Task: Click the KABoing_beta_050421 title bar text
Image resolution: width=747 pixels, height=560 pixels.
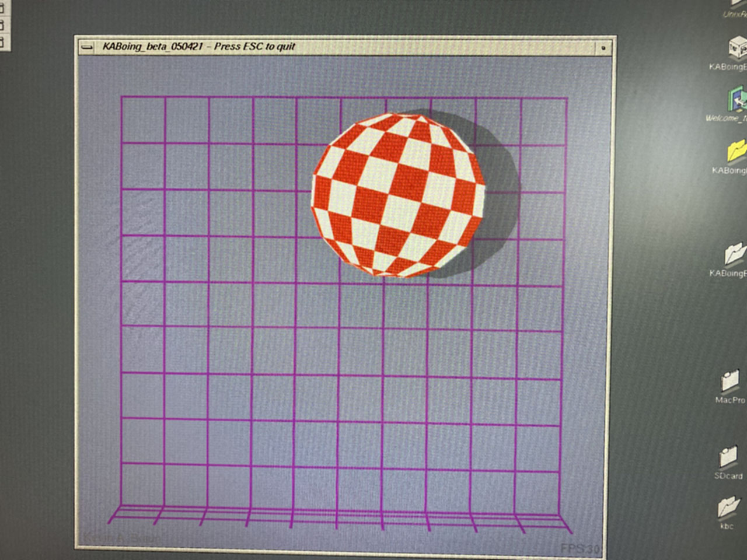Action: [x=199, y=46]
